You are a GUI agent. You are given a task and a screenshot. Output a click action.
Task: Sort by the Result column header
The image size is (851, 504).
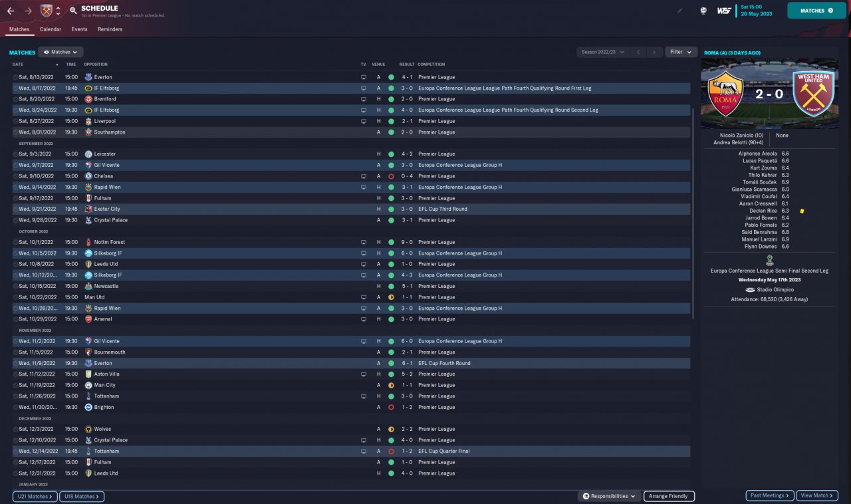pyautogui.click(x=407, y=64)
